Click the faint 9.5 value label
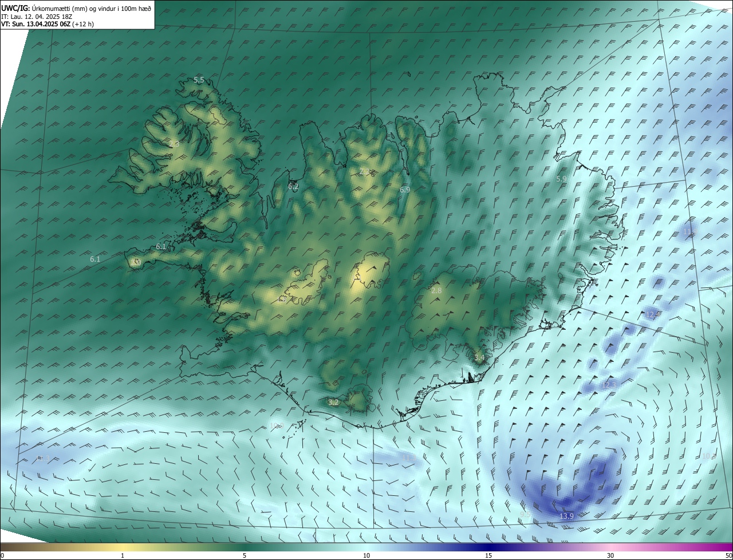This screenshot has width=733, height=560. (525, 515)
